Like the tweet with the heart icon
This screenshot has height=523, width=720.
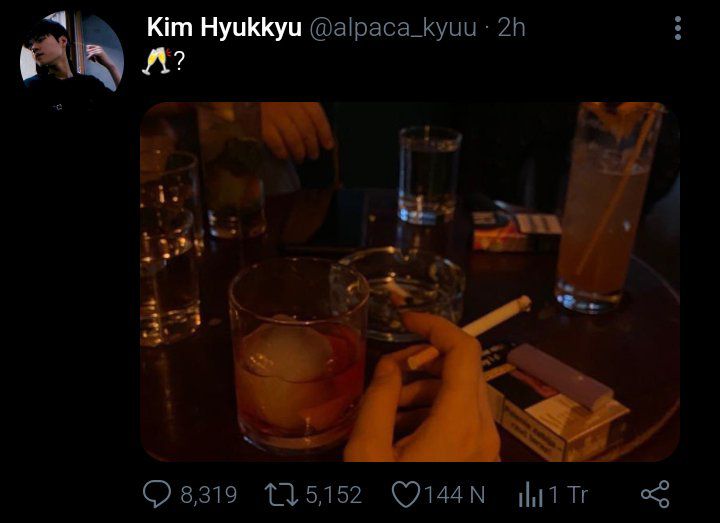[406, 494]
